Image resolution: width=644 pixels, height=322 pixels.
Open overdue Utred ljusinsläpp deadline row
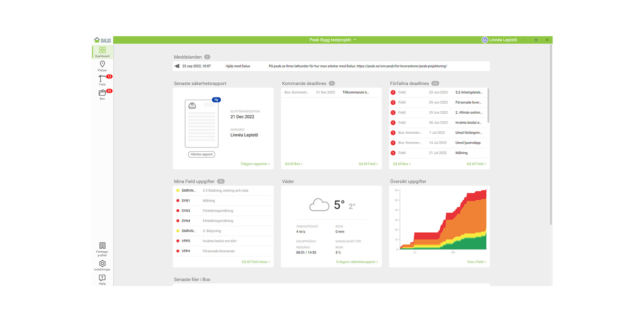point(438,143)
